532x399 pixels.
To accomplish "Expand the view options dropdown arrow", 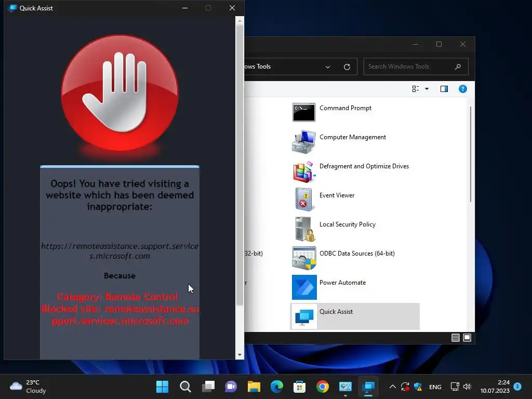I will point(427,89).
